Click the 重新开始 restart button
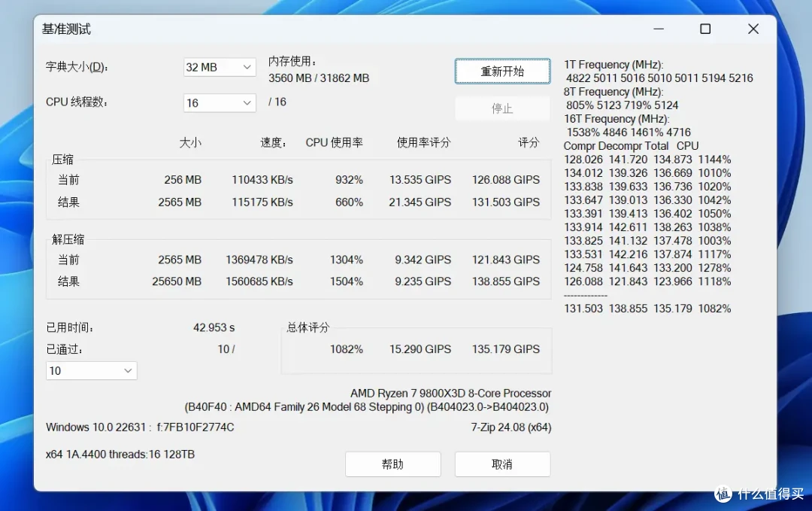The image size is (812, 511). coord(502,71)
